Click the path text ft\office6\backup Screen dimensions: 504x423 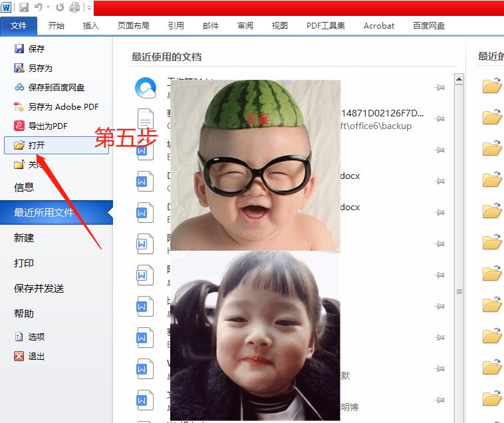click(x=376, y=126)
